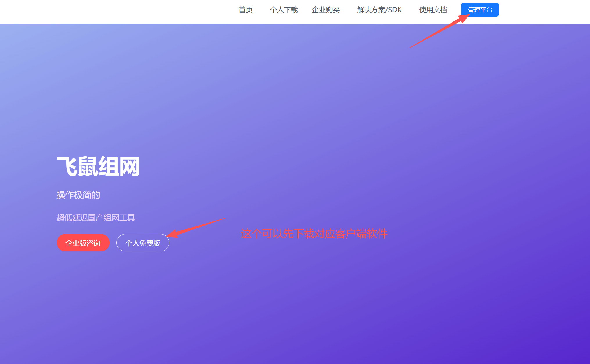590x364 pixels.
Task: Open 使用文档 documentation link
Action: [x=433, y=10]
